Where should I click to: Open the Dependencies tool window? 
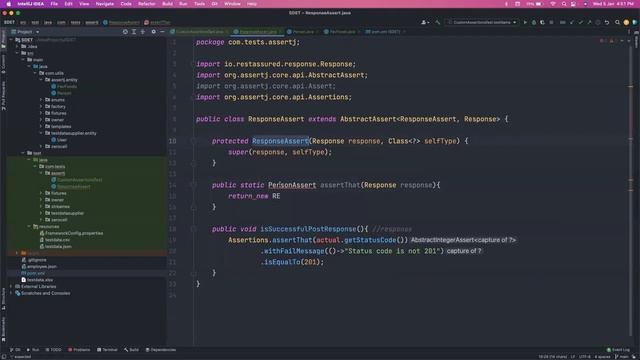[x=161, y=350]
